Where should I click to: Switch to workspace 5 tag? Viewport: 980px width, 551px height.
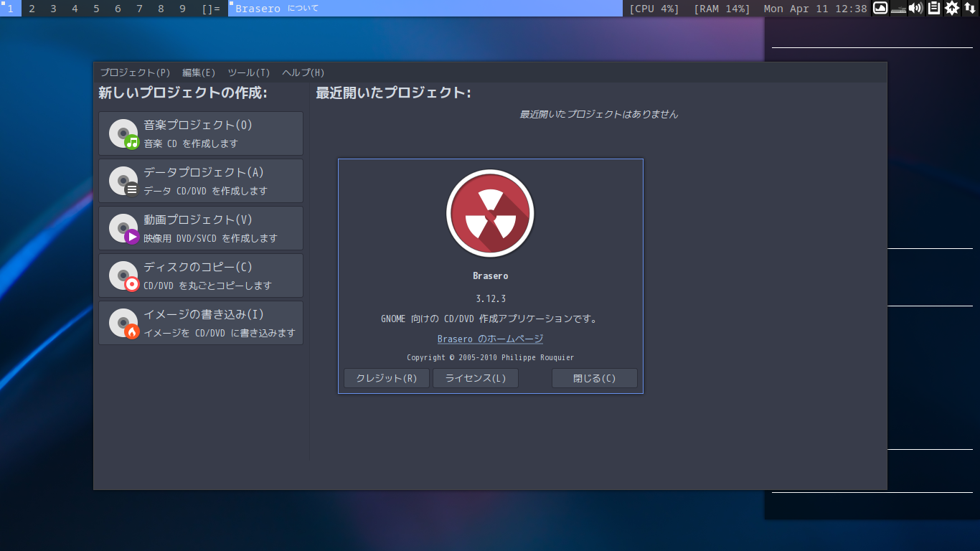click(x=96, y=9)
